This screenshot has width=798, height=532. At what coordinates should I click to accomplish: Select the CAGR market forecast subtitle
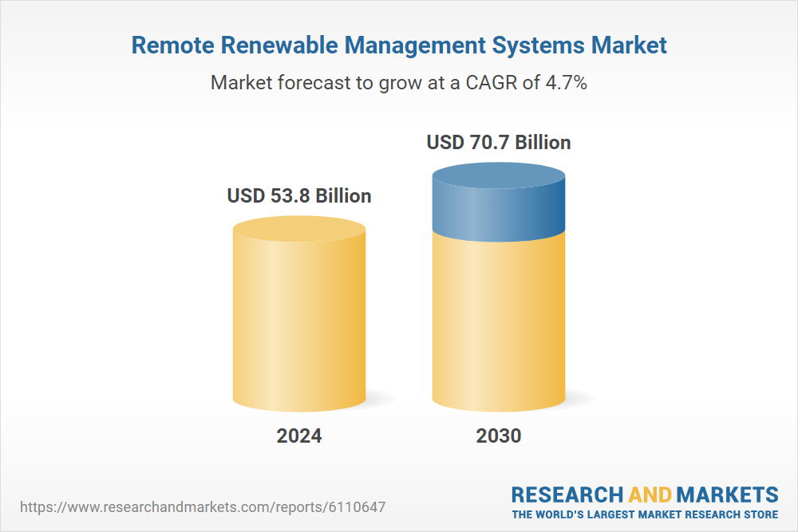(x=398, y=82)
